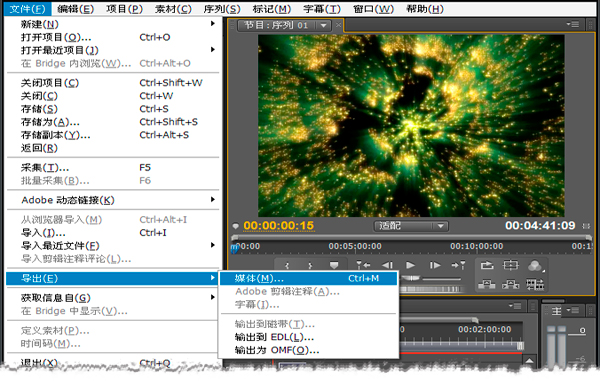This screenshot has height=381, width=600.
Task: Set out point bracket icon
Action: pyautogui.click(x=310, y=265)
